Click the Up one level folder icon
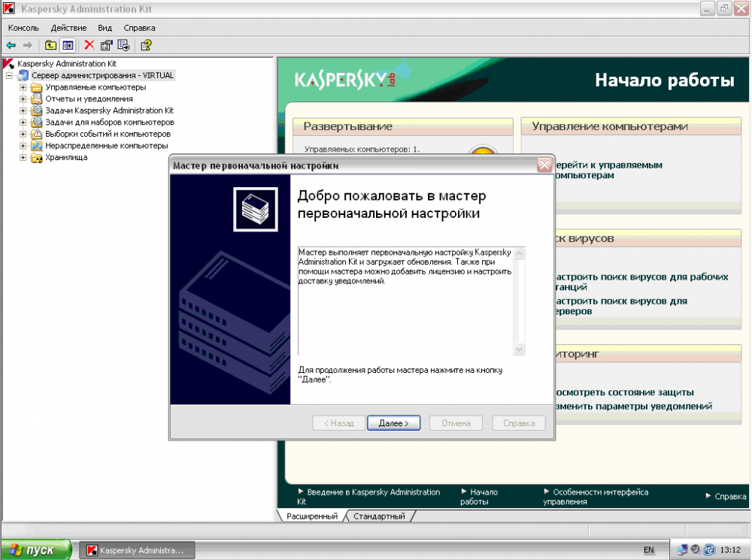 [x=50, y=46]
